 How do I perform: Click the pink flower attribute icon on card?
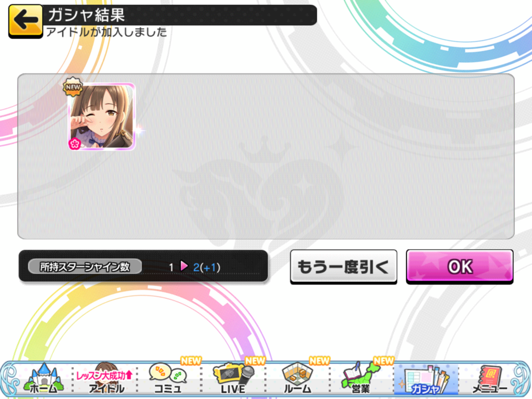click(x=74, y=144)
